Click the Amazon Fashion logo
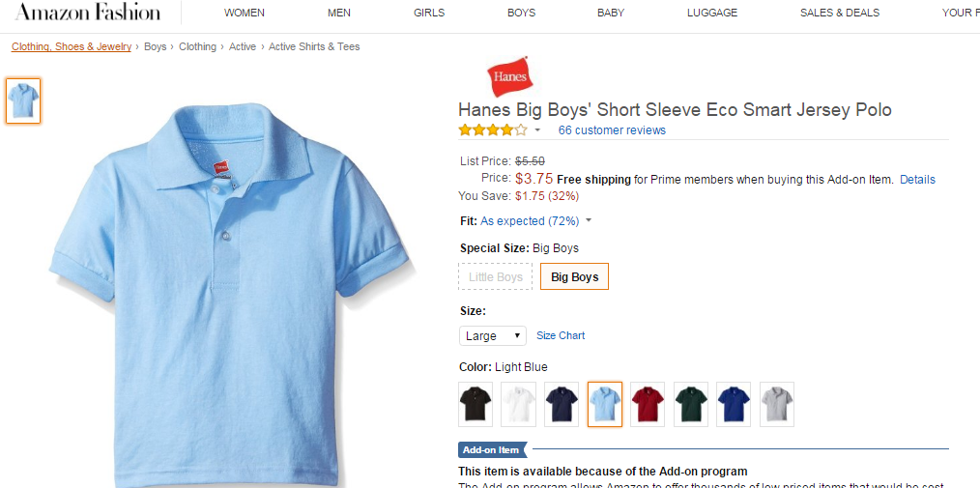Image resolution: width=980 pixels, height=488 pixels. point(88,13)
